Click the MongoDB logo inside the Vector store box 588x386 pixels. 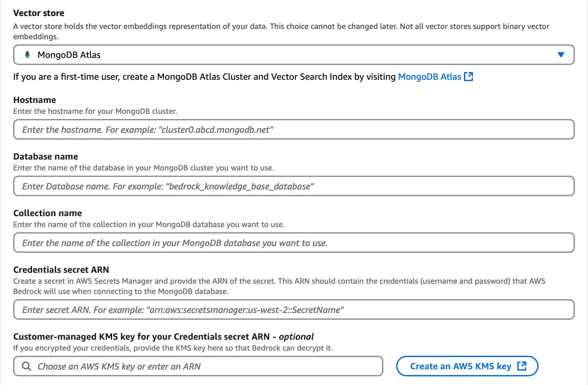pyautogui.click(x=27, y=55)
